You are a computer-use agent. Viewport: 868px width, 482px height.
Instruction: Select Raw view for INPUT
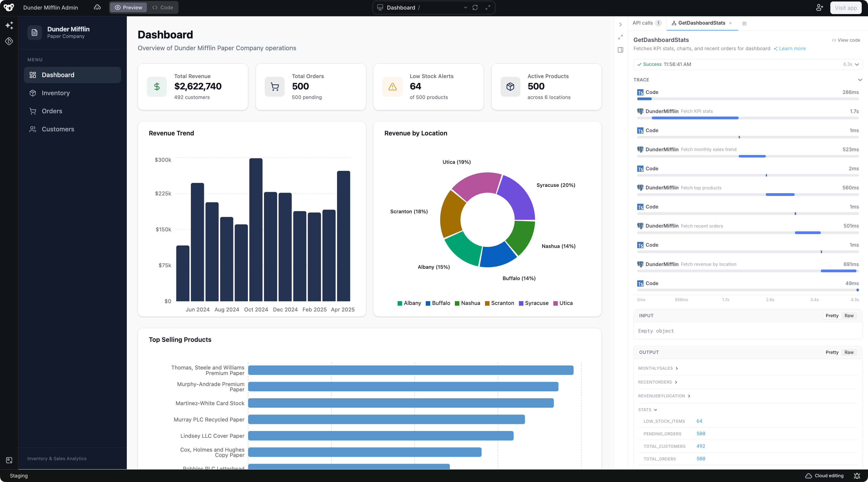pos(849,315)
